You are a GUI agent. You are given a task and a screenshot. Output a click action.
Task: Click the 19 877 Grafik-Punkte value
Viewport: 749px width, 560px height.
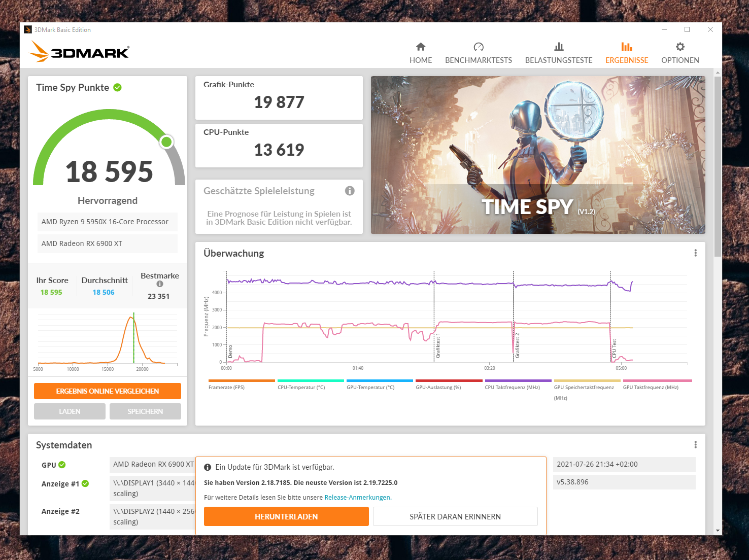[279, 102]
